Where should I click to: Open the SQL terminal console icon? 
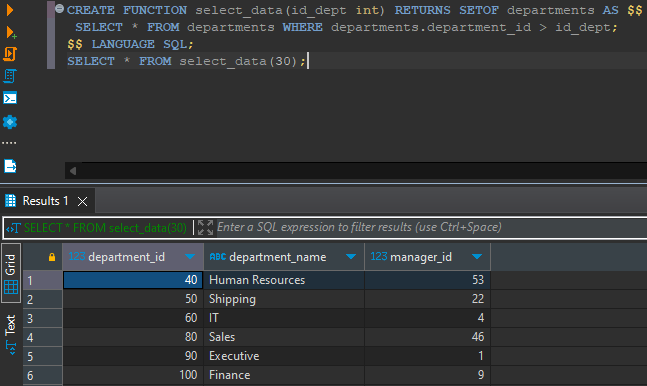(10, 98)
